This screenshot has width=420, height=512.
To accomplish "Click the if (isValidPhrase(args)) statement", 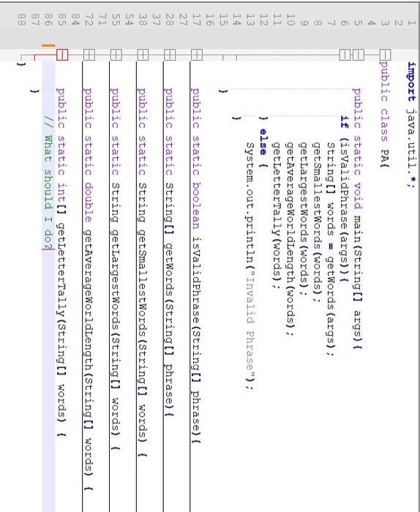I will [x=344, y=199].
